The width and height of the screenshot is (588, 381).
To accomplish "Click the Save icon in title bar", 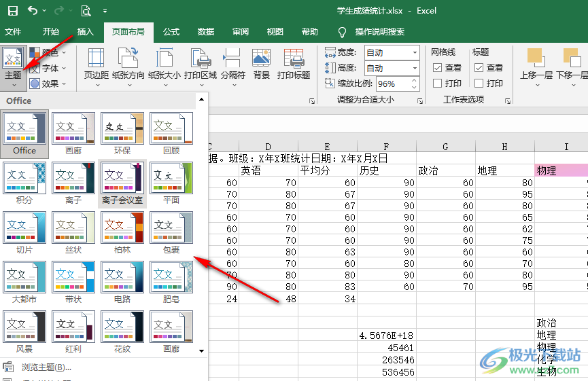I will coord(12,11).
